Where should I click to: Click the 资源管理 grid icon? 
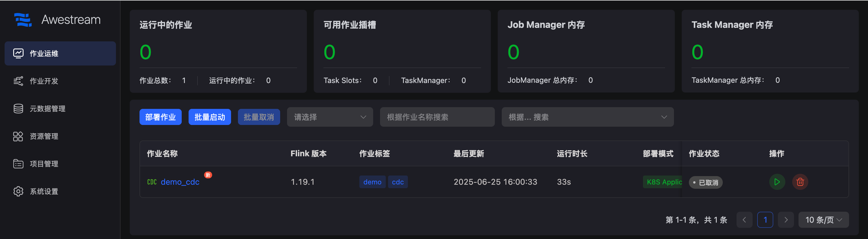click(18, 136)
